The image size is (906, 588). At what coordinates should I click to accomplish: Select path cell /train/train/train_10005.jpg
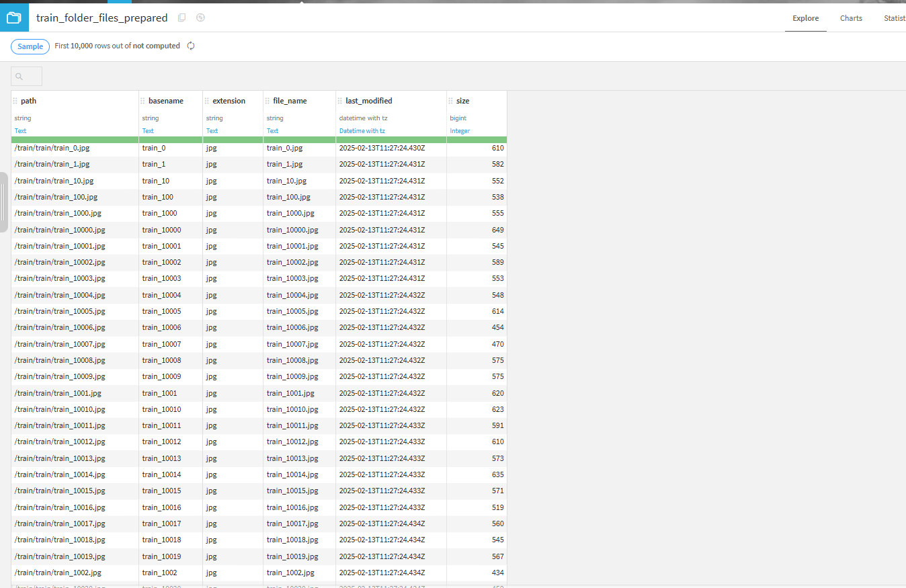point(75,311)
